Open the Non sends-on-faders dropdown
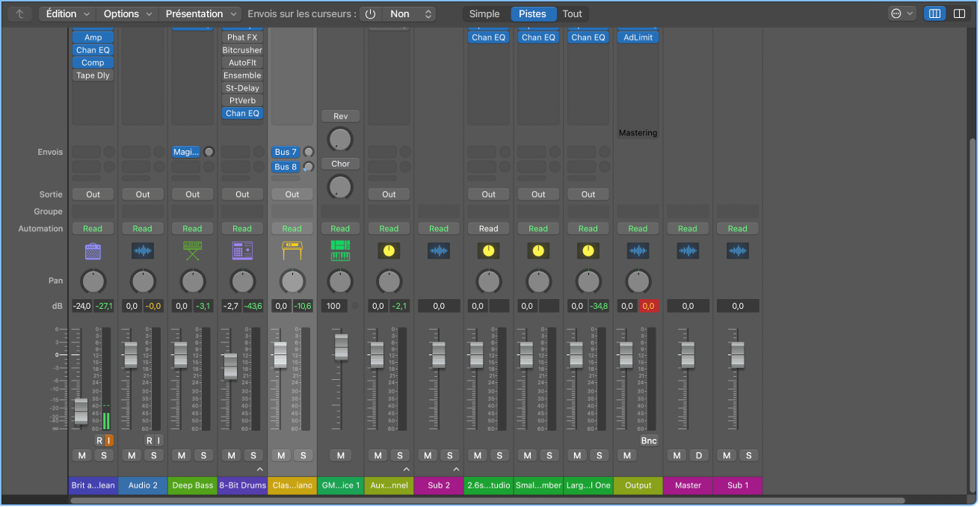The width and height of the screenshot is (980, 507). 409,13
